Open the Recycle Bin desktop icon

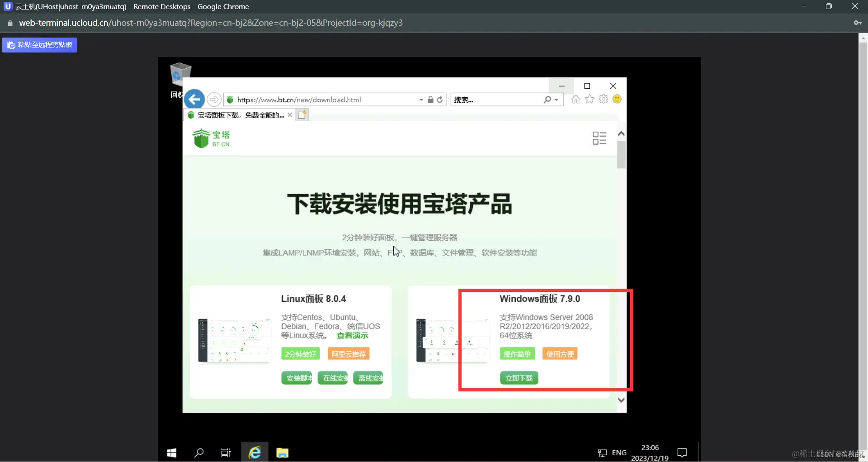[179, 75]
